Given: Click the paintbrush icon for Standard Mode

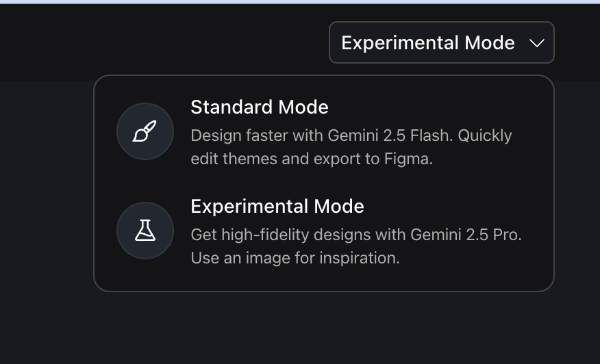Looking at the screenshot, I should pos(145,131).
